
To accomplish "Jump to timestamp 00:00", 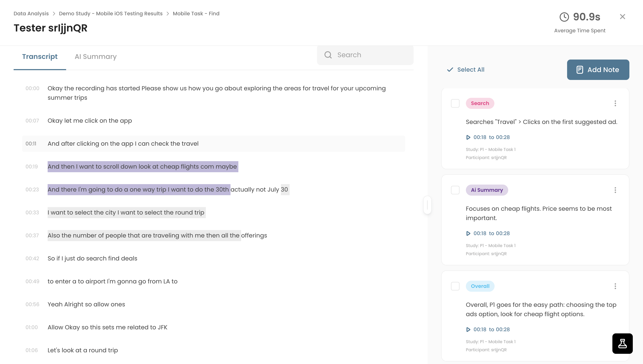I will (32, 88).
